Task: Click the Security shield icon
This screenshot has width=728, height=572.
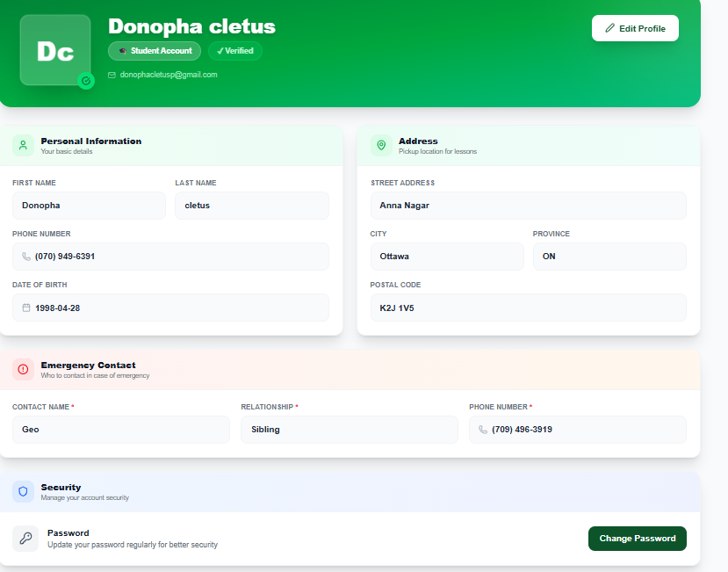Action: point(24,492)
